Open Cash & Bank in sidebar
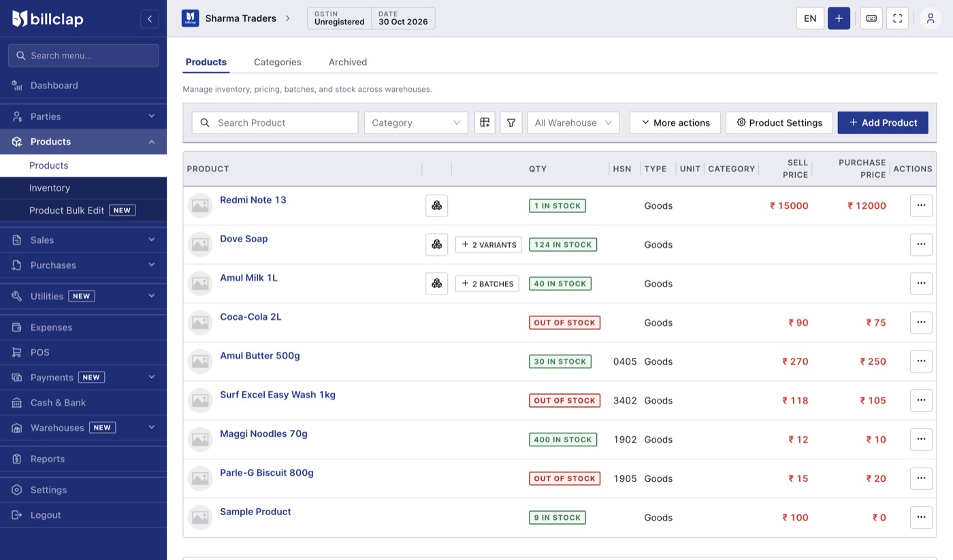Image resolution: width=953 pixels, height=560 pixels. (83, 402)
